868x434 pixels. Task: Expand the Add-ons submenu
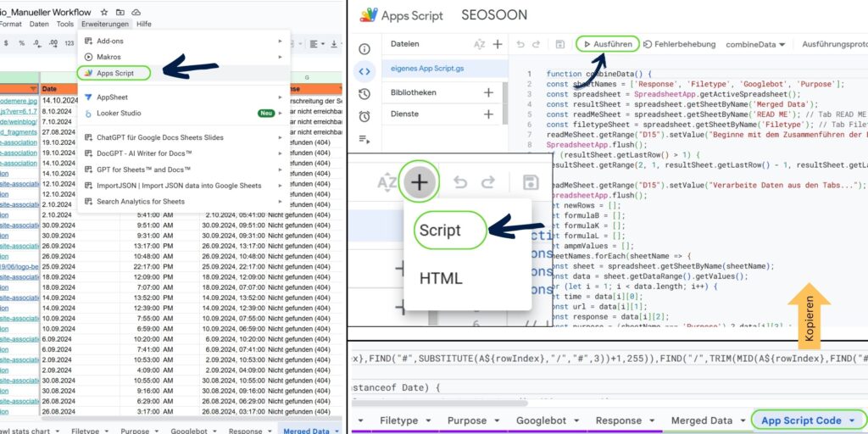point(184,41)
